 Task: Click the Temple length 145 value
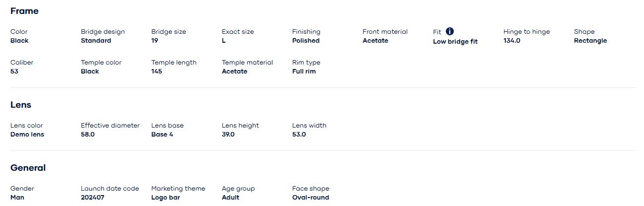(157, 71)
